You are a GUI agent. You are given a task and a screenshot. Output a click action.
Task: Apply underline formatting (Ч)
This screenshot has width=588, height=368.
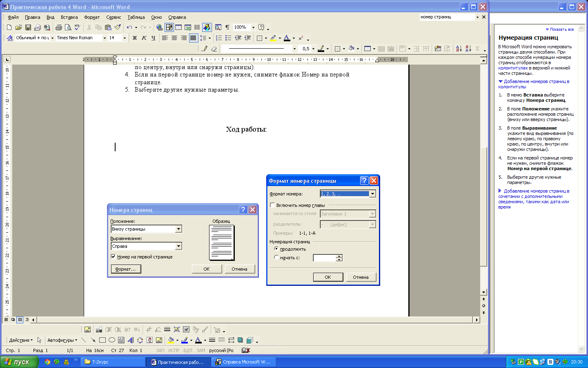[x=154, y=38]
